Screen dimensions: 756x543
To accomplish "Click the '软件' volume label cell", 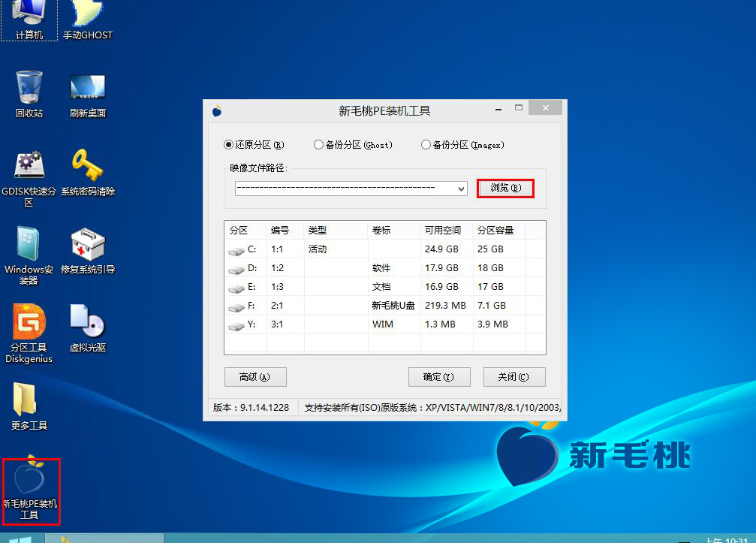I will pyautogui.click(x=381, y=268).
